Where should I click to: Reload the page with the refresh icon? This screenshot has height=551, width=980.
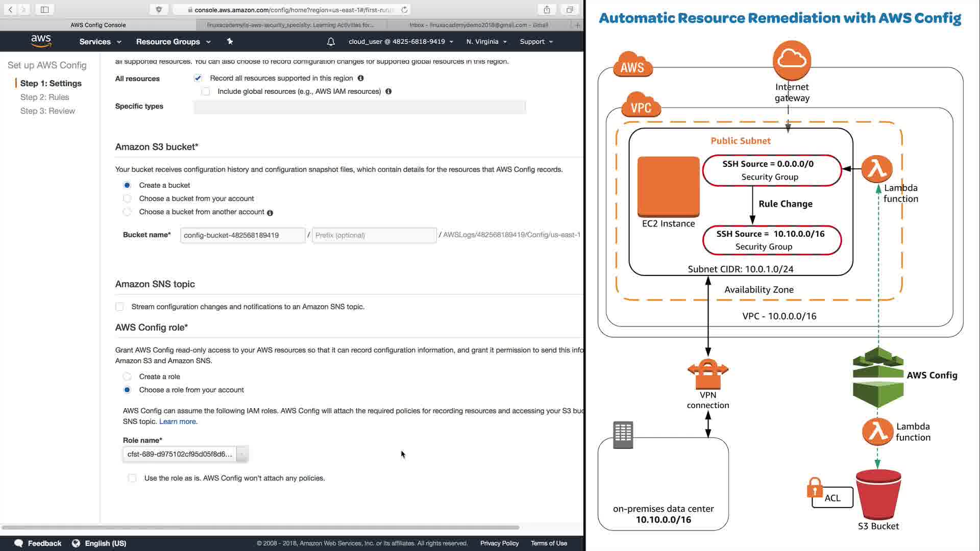point(404,10)
